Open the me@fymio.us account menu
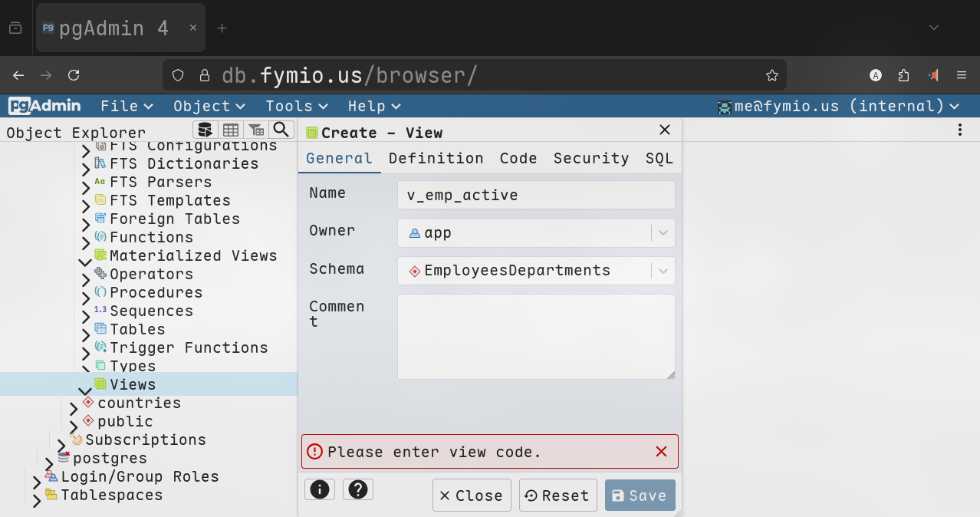 (838, 107)
